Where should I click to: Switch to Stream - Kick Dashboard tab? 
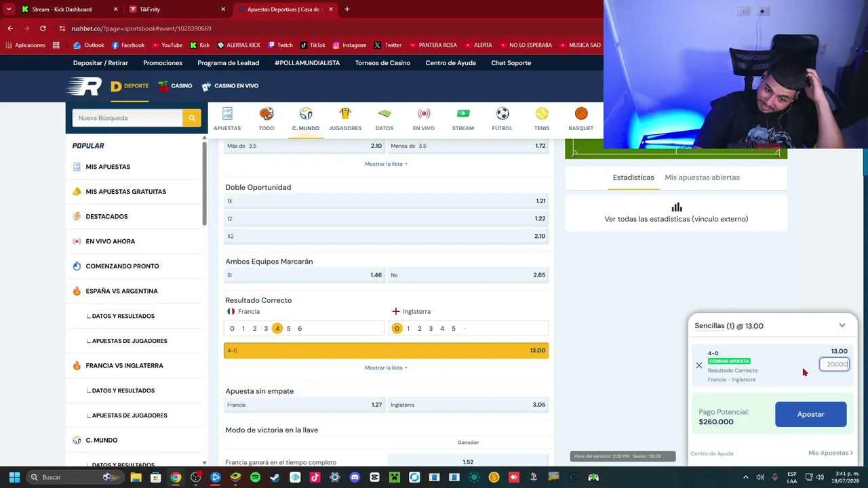70,9
